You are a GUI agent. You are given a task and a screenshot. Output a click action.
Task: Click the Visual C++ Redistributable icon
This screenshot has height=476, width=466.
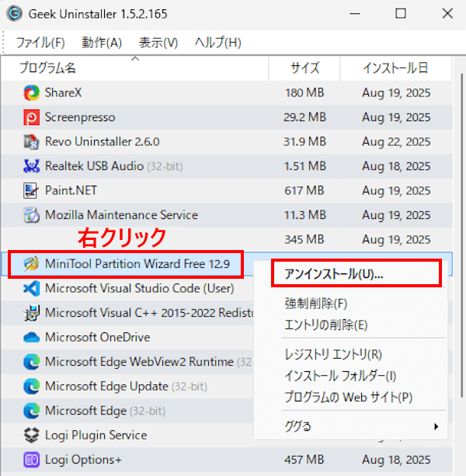32,313
